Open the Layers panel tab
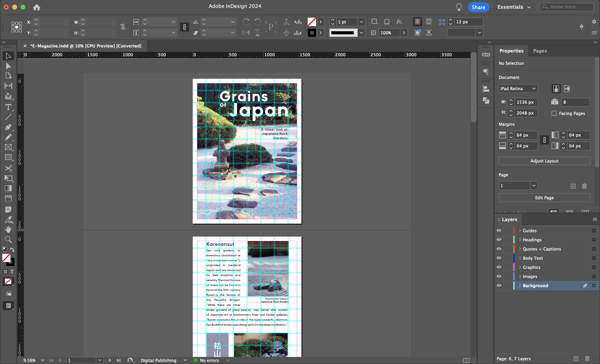 509,219
